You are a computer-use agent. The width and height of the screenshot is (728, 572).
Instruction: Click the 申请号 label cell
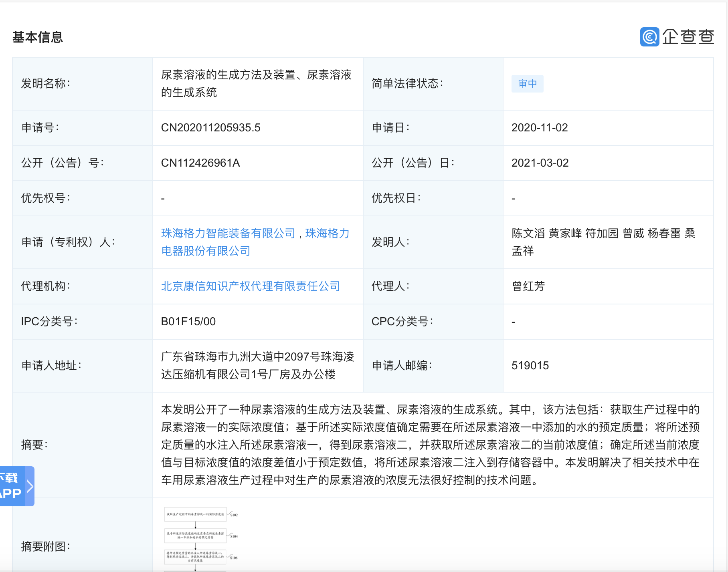point(83,128)
